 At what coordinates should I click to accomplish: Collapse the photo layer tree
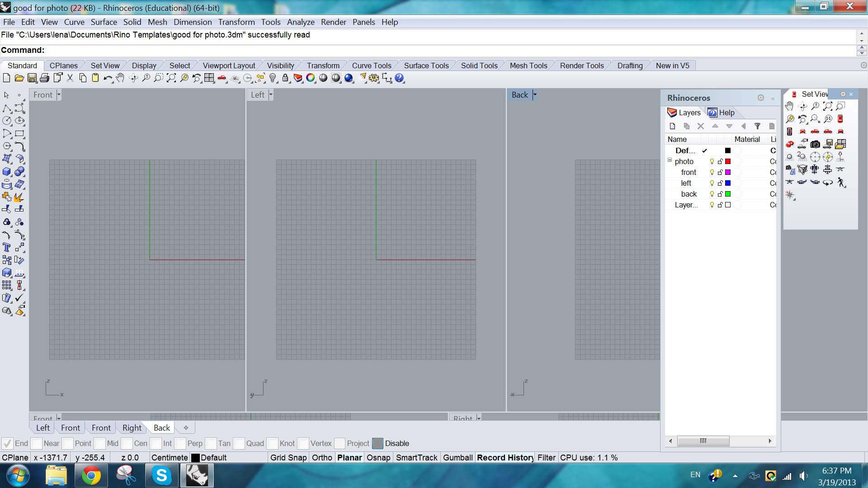(670, 160)
